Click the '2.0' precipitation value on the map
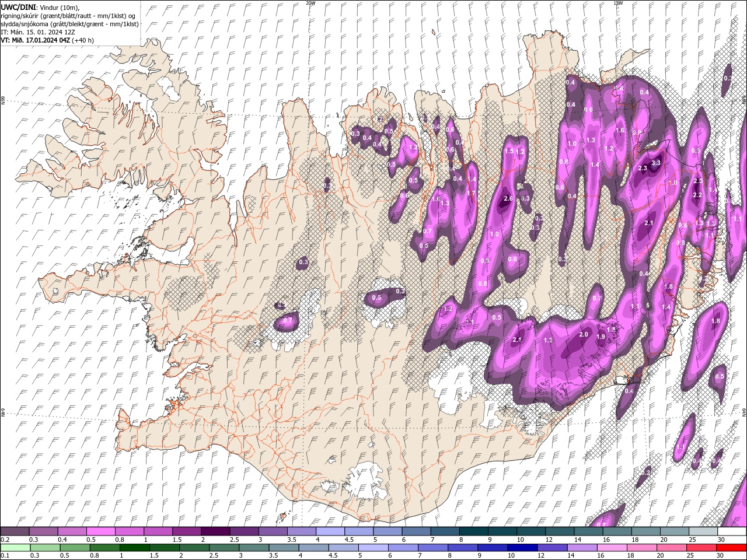The image size is (747, 560). click(x=584, y=334)
